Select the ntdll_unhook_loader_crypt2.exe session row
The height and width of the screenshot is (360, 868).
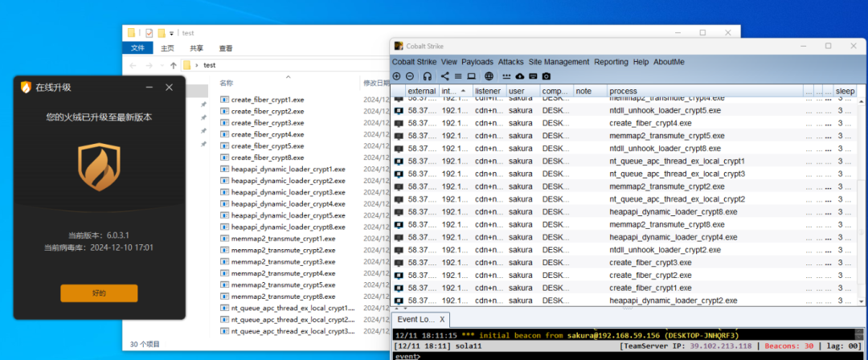(624, 250)
